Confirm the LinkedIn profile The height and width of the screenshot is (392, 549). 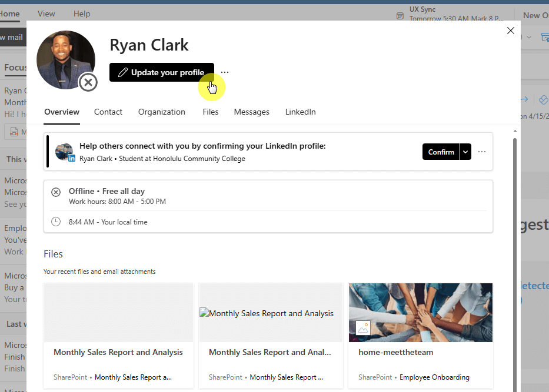(441, 152)
